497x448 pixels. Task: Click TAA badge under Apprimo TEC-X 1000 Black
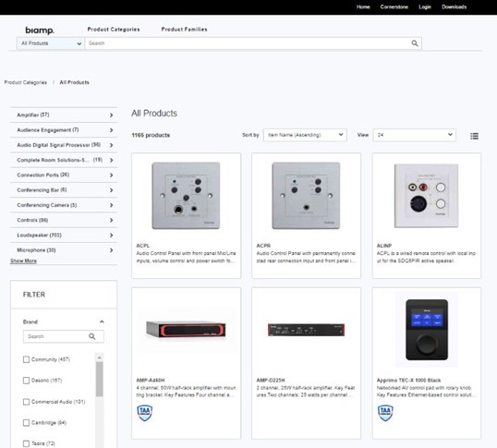pyautogui.click(x=385, y=413)
